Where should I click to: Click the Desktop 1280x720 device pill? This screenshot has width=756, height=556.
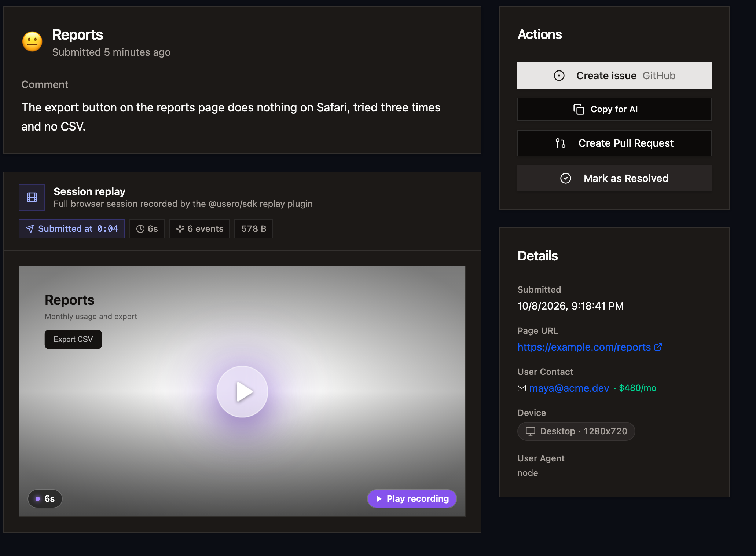[576, 431]
